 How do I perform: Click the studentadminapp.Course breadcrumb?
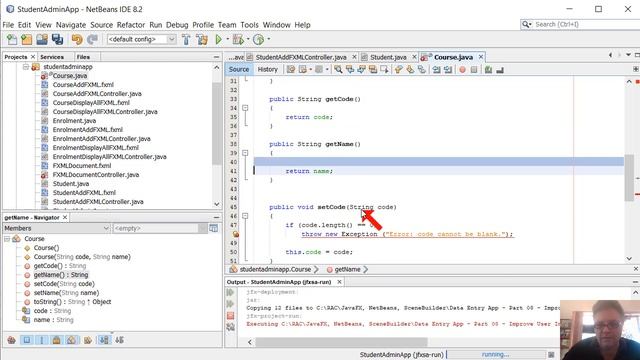(275, 269)
